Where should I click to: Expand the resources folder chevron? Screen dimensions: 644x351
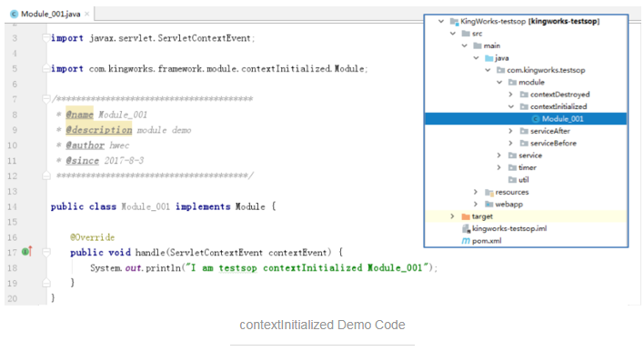click(x=476, y=192)
